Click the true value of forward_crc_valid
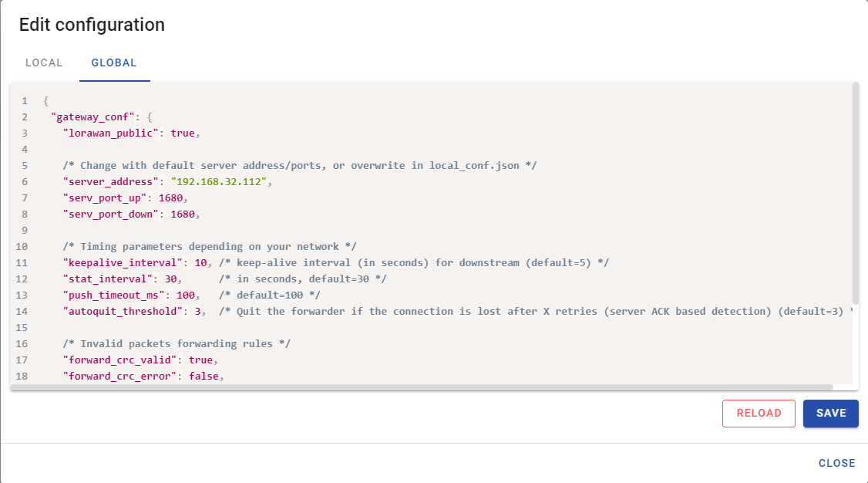 click(200, 360)
